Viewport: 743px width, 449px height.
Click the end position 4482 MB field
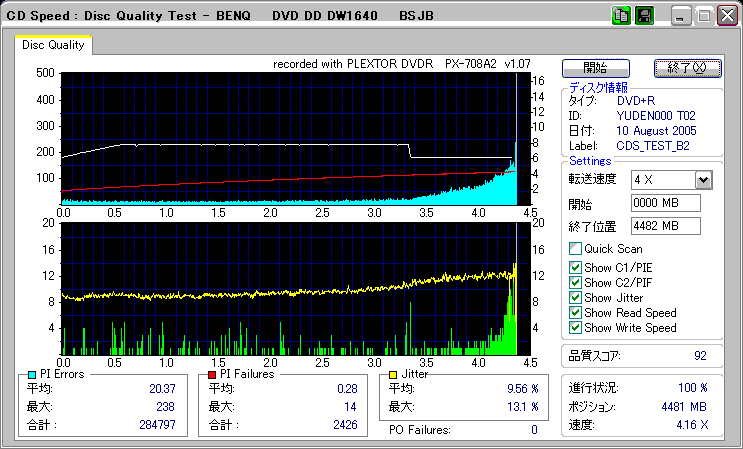664,226
